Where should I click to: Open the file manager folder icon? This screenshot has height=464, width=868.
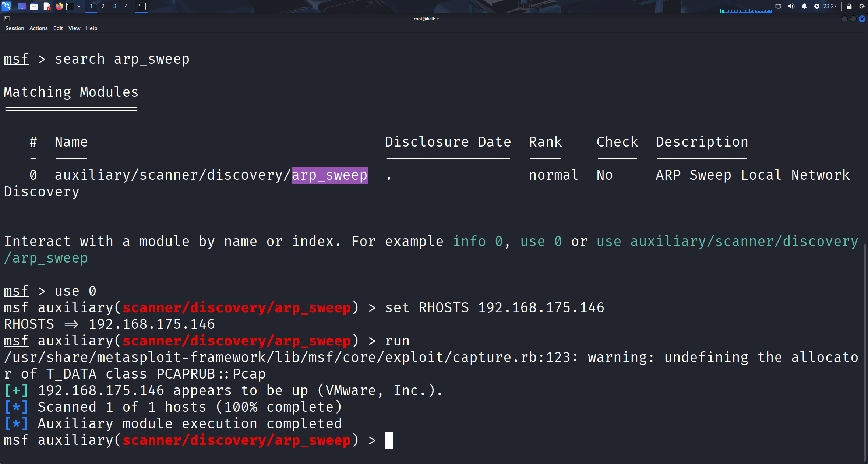[x=34, y=6]
